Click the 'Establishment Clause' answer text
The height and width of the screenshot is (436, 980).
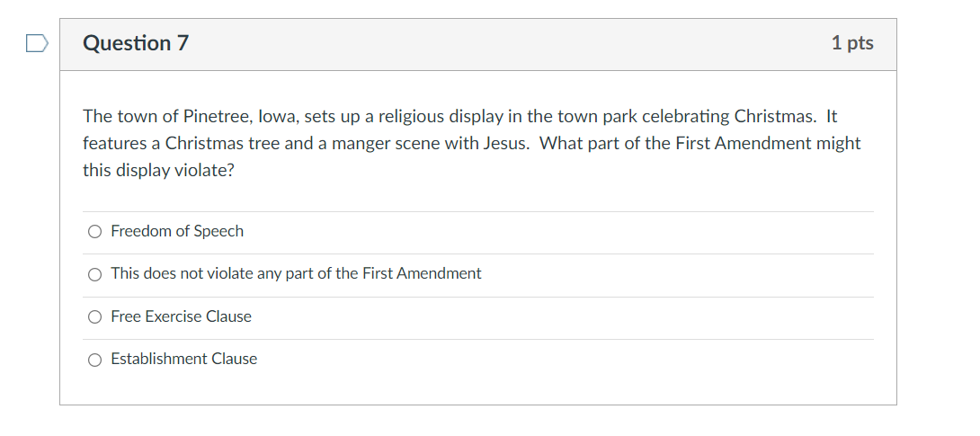tap(183, 360)
